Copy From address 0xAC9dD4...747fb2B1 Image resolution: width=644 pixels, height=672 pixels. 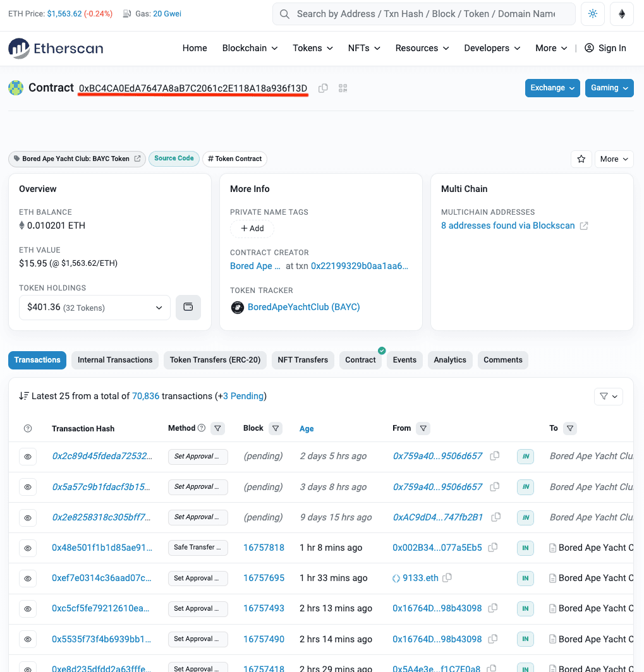pos(495,517)
